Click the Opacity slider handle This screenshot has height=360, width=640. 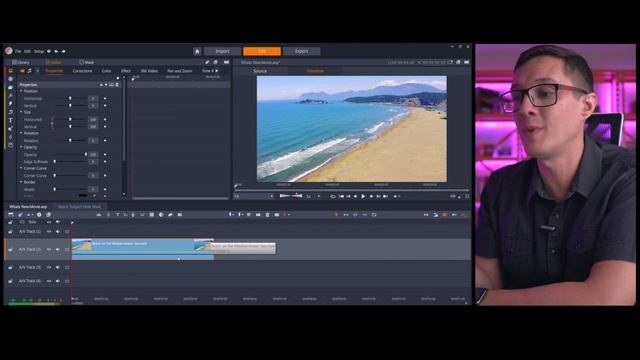coord(86,155)
